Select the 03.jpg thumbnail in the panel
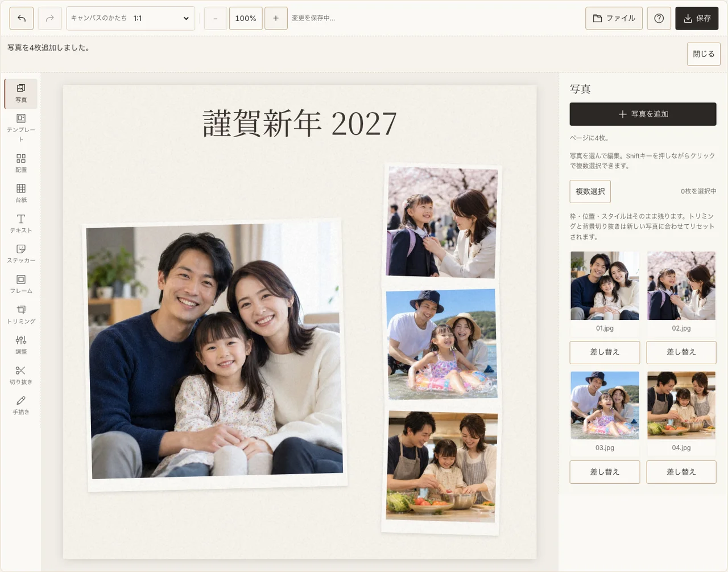 click(605, 405)
